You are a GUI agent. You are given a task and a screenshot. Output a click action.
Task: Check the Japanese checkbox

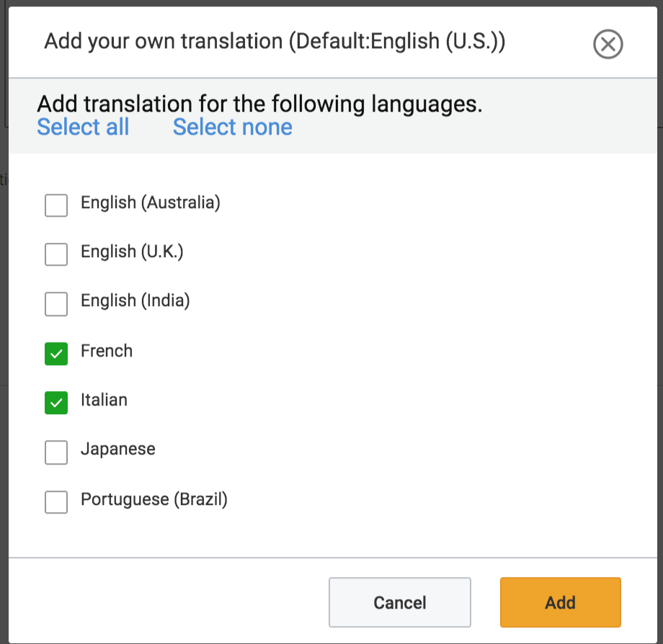[56, 452]
